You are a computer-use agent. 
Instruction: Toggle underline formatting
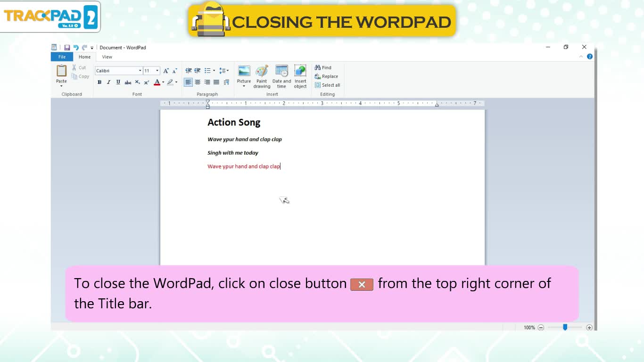[x=118, y=82]
